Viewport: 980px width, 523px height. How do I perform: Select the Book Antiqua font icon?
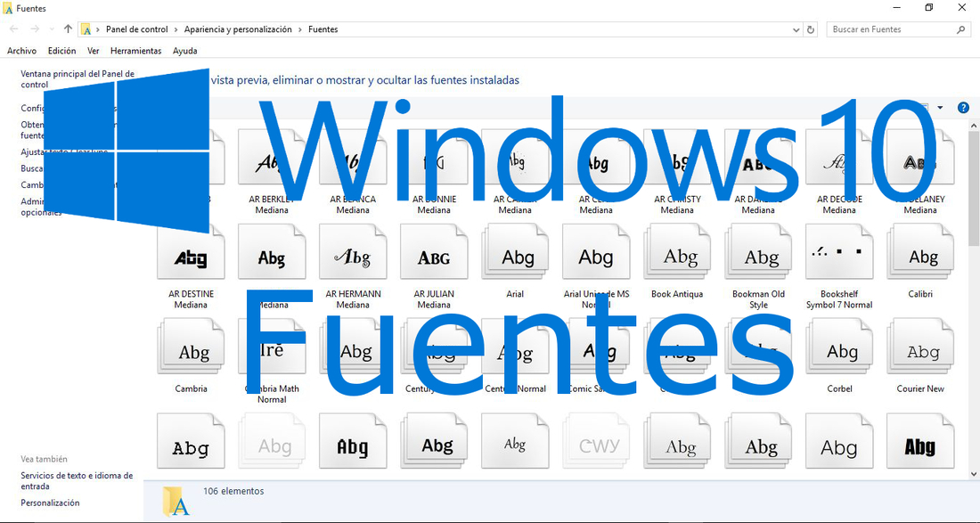(677, 252)
